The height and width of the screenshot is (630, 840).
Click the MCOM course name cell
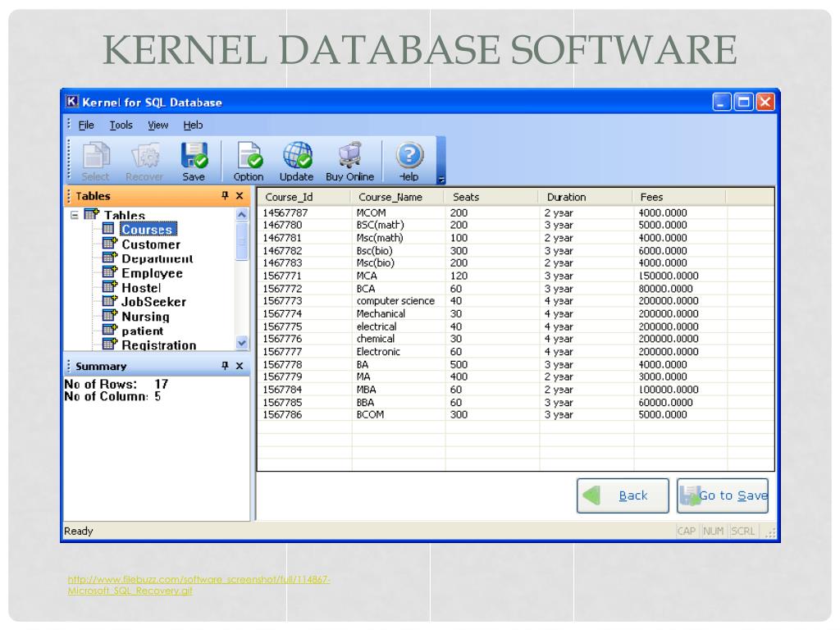tap(372, 212)
